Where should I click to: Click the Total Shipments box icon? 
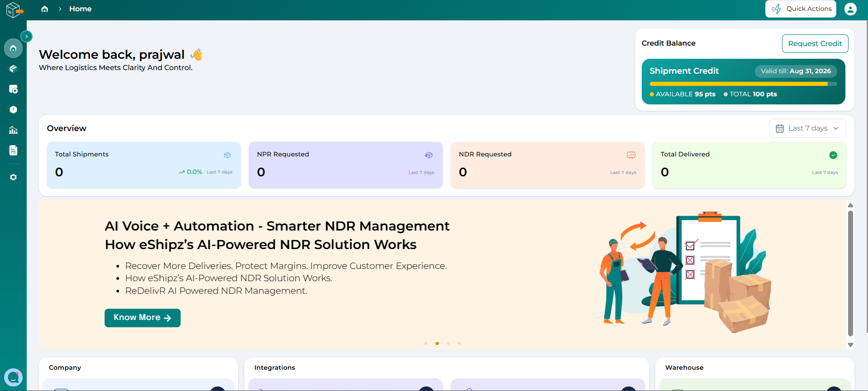coord(227,155)
